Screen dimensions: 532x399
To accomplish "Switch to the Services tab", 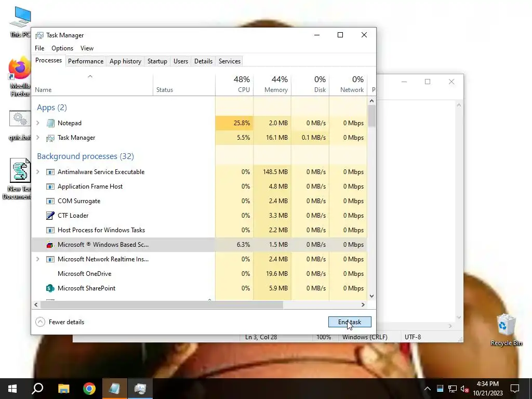I will [229, 61].
